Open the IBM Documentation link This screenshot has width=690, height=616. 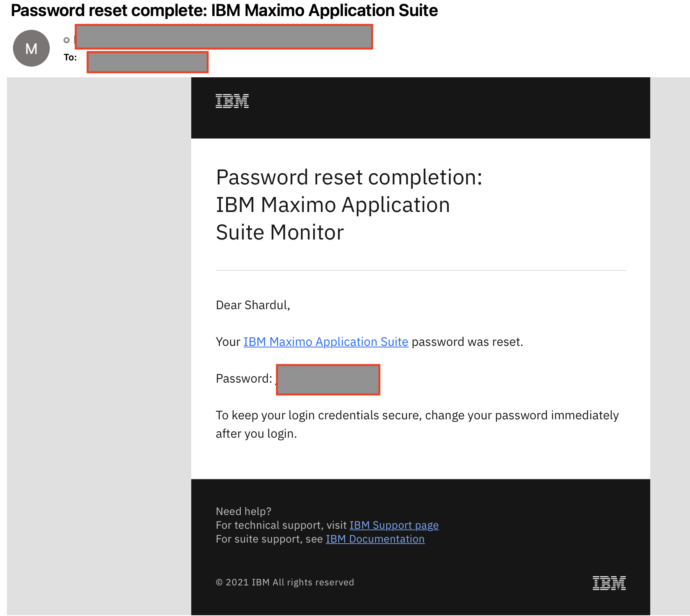[x=374, y=539]
